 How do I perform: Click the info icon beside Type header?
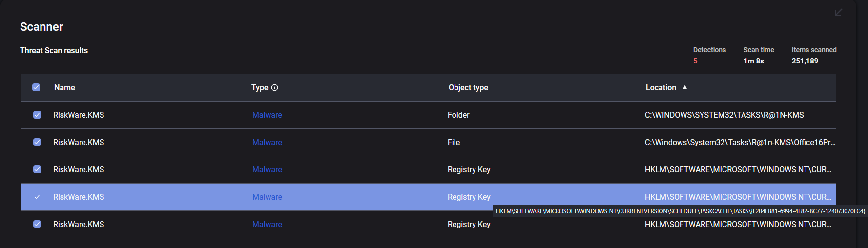[275, 88]
